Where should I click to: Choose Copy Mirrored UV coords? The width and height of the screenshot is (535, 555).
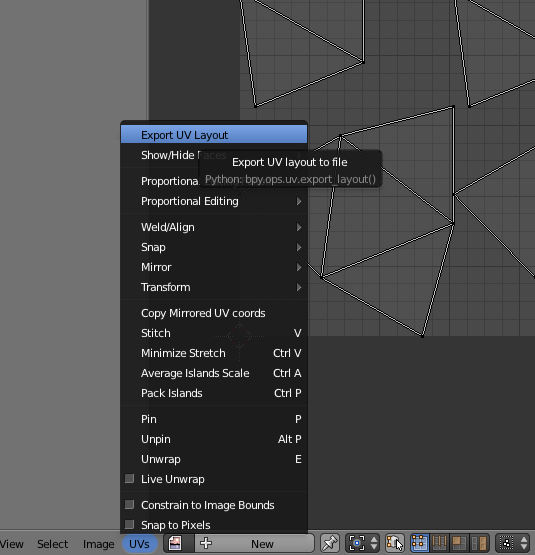click(x=214, y=313)
